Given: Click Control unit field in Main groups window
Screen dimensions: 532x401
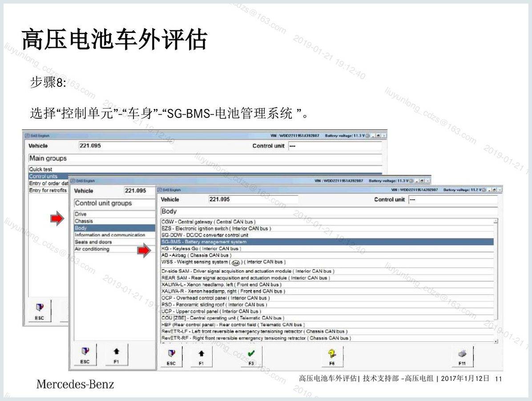Looking at the screenshot, I should pyautogui.click(x=335, y=146).
